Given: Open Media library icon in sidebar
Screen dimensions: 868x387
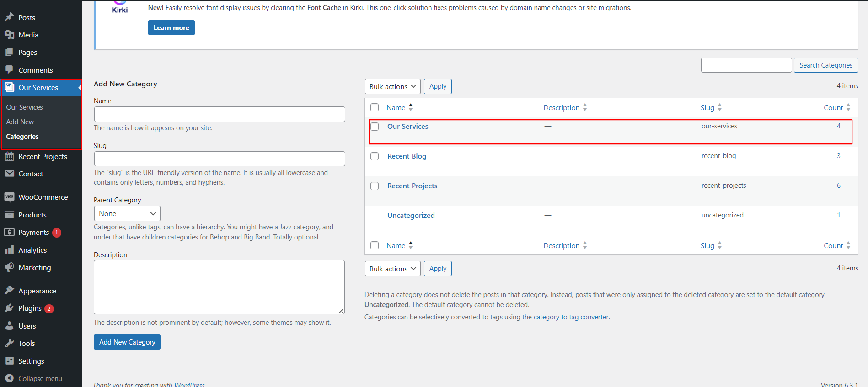Looking at the screenshot, I should tap(9, 35).
